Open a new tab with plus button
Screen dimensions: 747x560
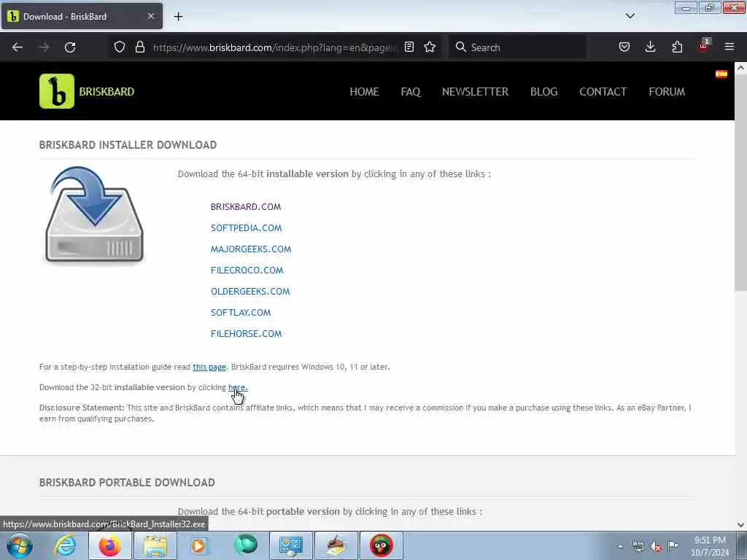(x=178, y=17)
